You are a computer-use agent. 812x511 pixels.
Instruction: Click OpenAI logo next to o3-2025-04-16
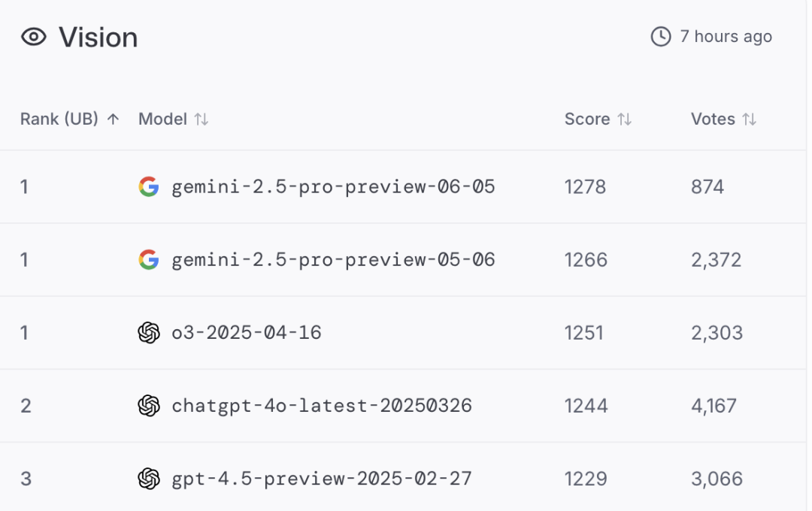tap(149, 332)
